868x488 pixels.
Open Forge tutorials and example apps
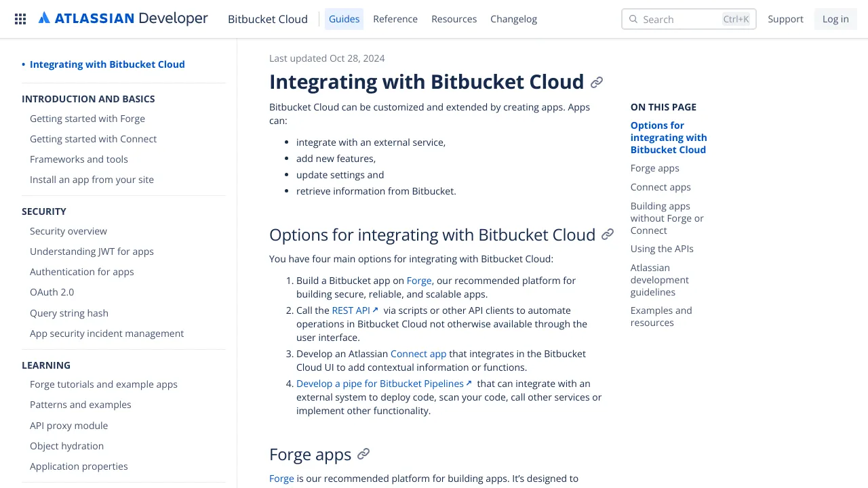104,384
